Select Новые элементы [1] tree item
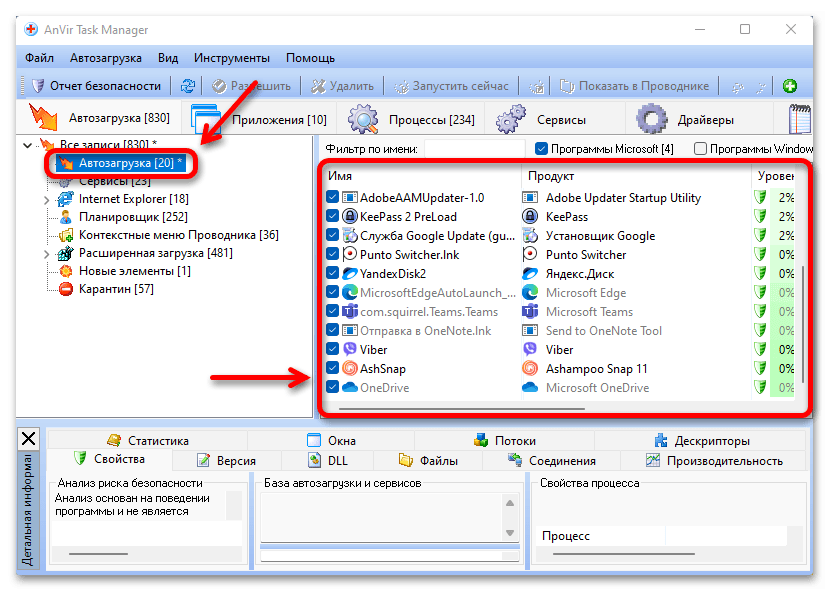The image size is (829, 591). click(x=134, y=271)
